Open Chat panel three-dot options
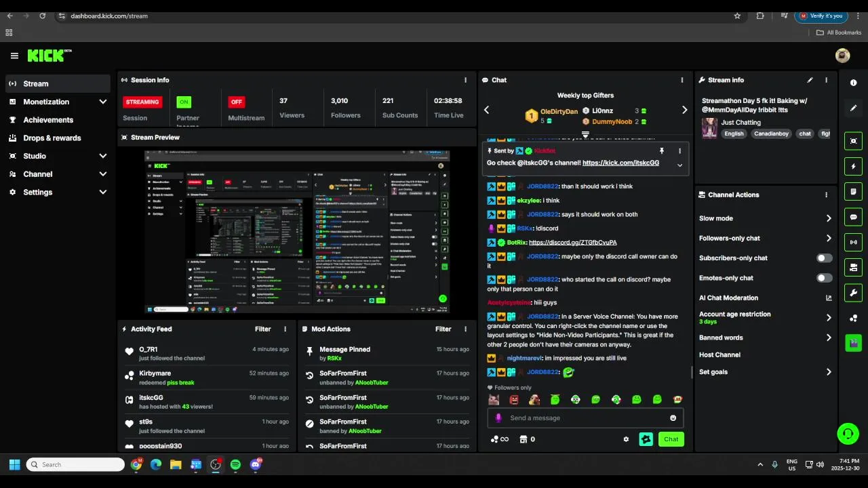This screenshot has height=488, width=868. click(682, 80)
